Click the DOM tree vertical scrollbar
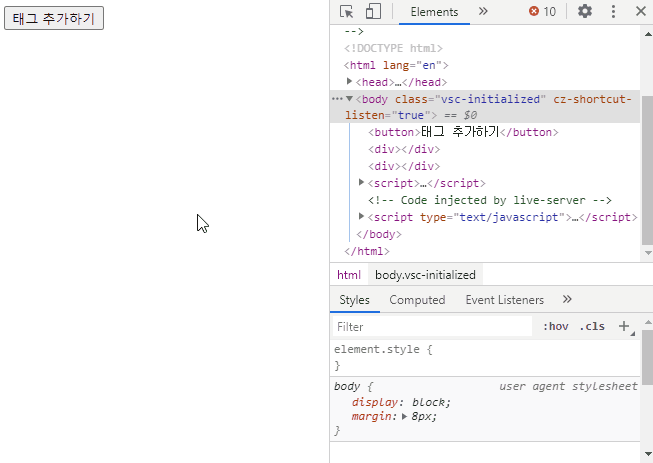 [647, 170]
